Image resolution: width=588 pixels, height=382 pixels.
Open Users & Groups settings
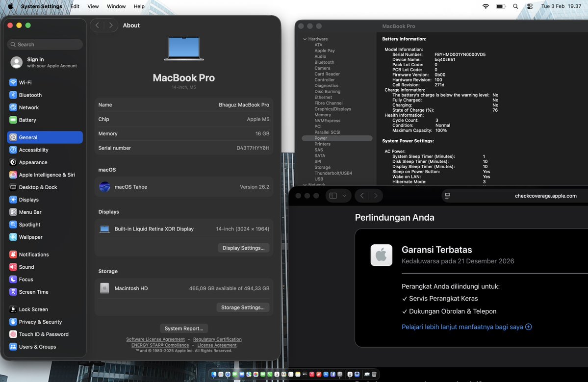tap(45, 346)
